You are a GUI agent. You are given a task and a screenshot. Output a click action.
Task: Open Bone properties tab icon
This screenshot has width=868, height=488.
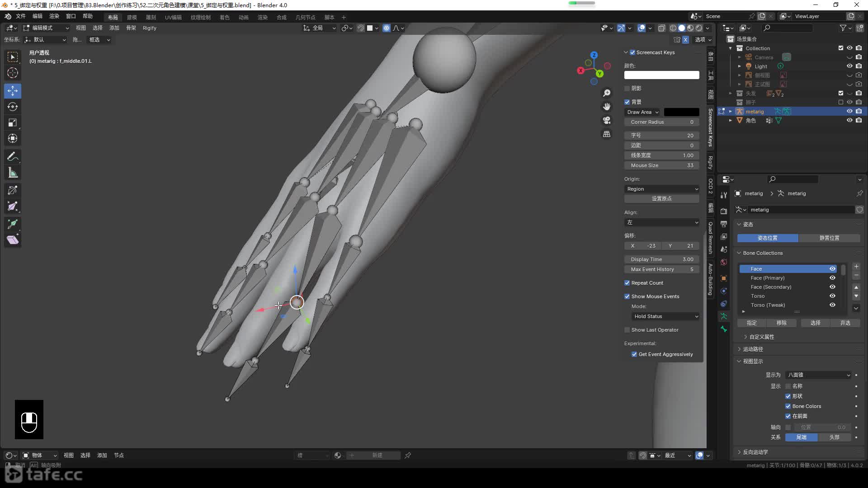(724, 329)
